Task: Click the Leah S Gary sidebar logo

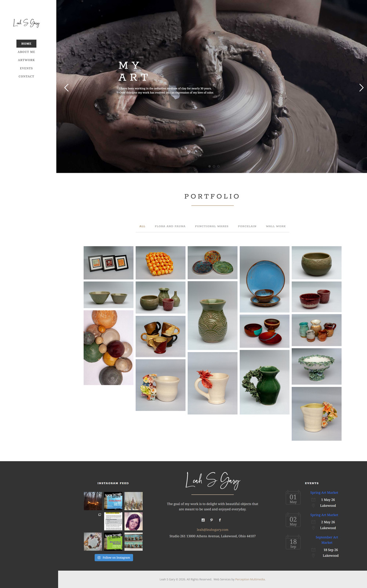Action: (x=26, y=23)
